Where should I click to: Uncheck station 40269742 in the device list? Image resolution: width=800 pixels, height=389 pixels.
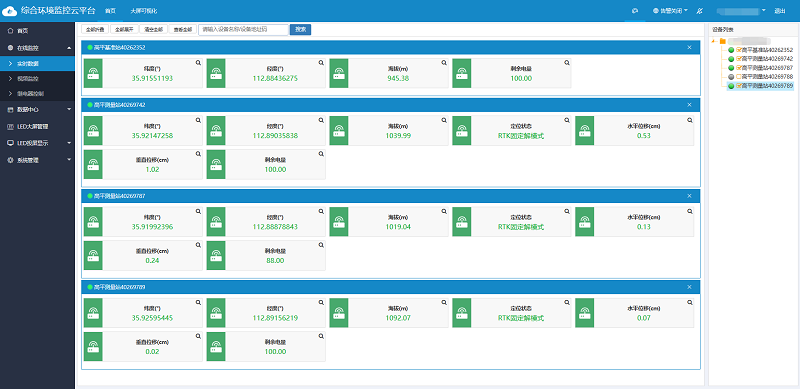(738, 59)
